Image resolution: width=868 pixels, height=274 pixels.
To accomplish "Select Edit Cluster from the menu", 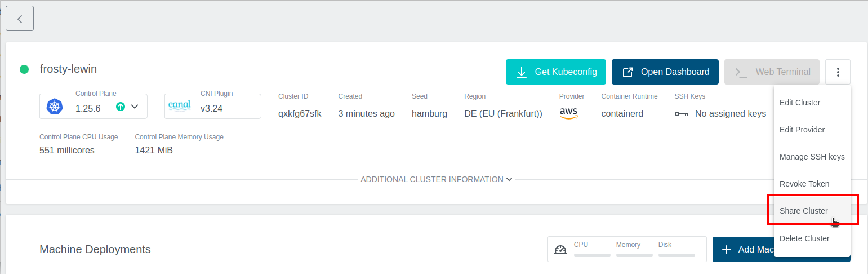I will 799,103.
